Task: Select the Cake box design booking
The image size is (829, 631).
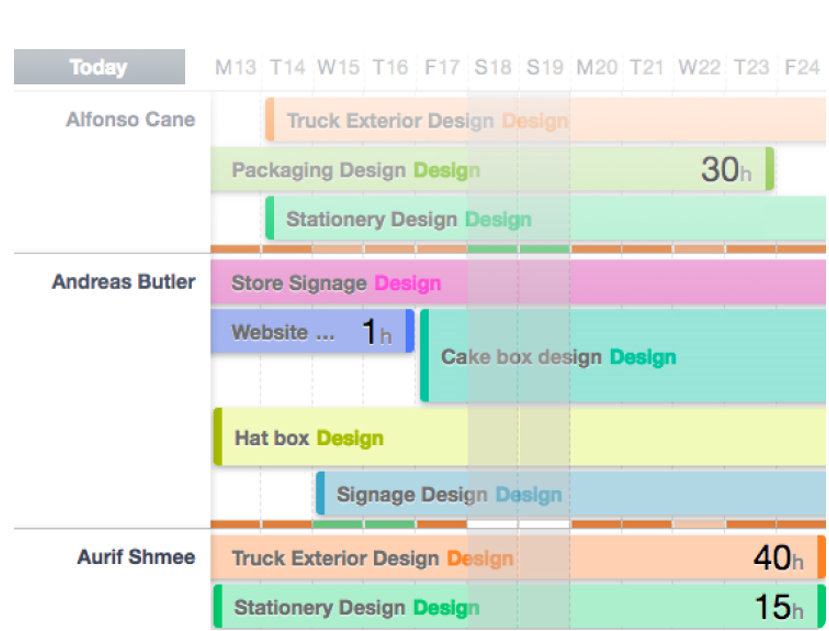Action: [x=623, y=355]
